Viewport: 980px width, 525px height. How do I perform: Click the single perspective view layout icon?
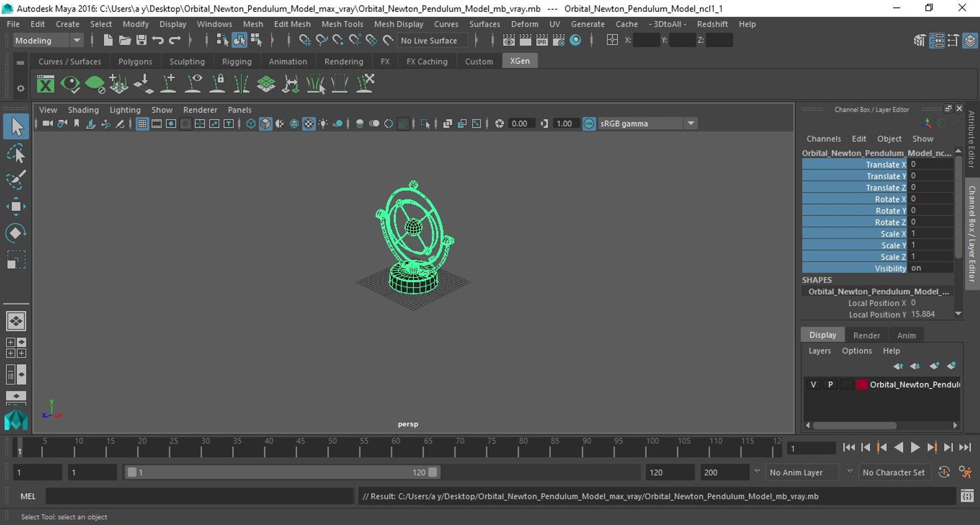[x=16, y=321]
